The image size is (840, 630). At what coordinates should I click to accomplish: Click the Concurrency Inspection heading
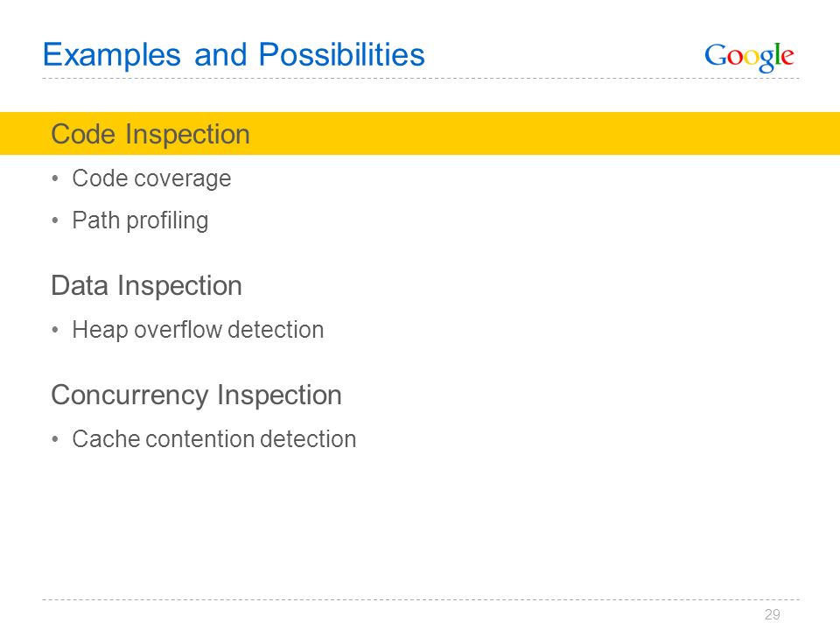point(196,395)
